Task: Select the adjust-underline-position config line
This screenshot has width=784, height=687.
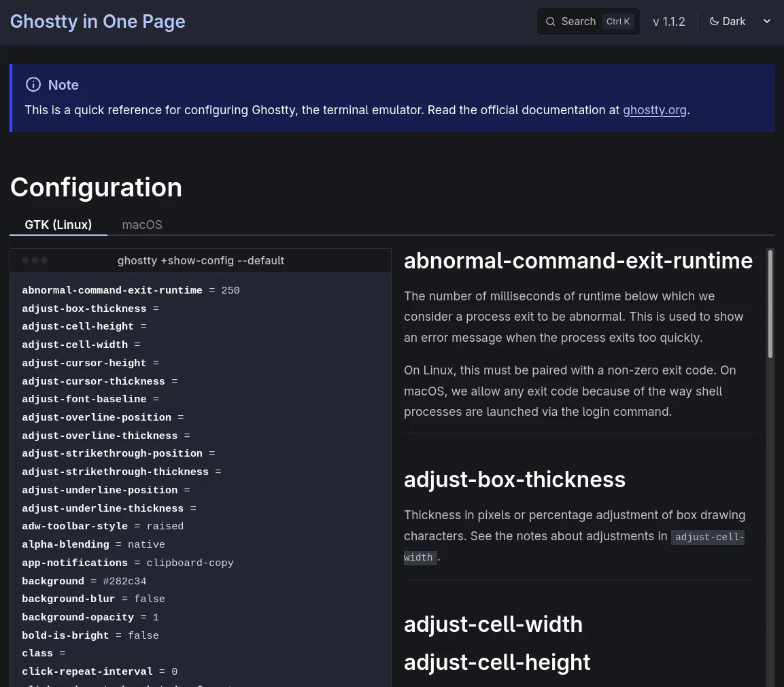Action: (x=106, y=490)
